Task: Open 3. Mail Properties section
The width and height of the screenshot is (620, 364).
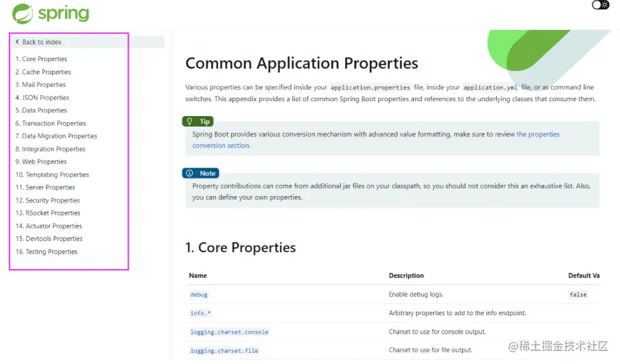Action: [41, 84]
